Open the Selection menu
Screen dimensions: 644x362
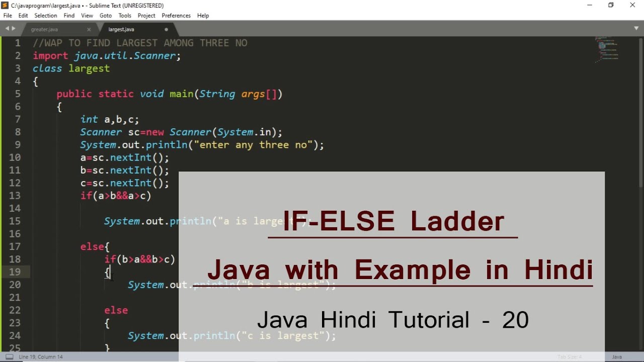click(x=46, y=16)
